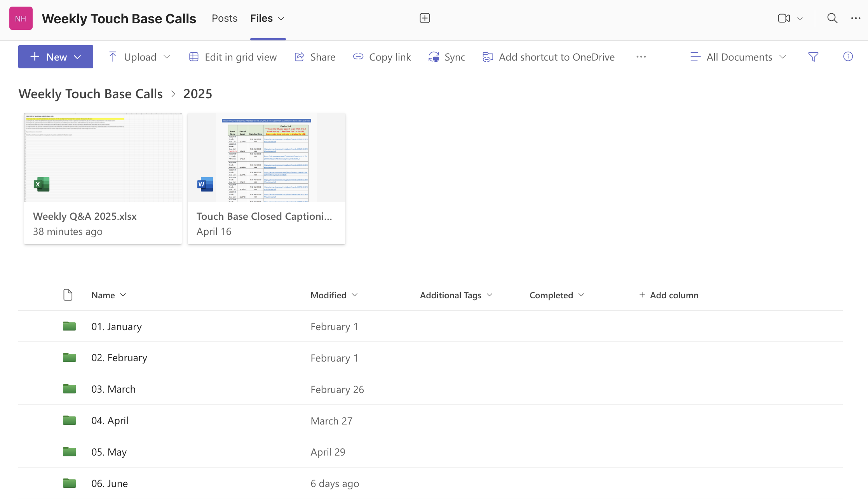868x501 pixels.
Task: Open the filter pane funnel icon
Action: (813, 57)
